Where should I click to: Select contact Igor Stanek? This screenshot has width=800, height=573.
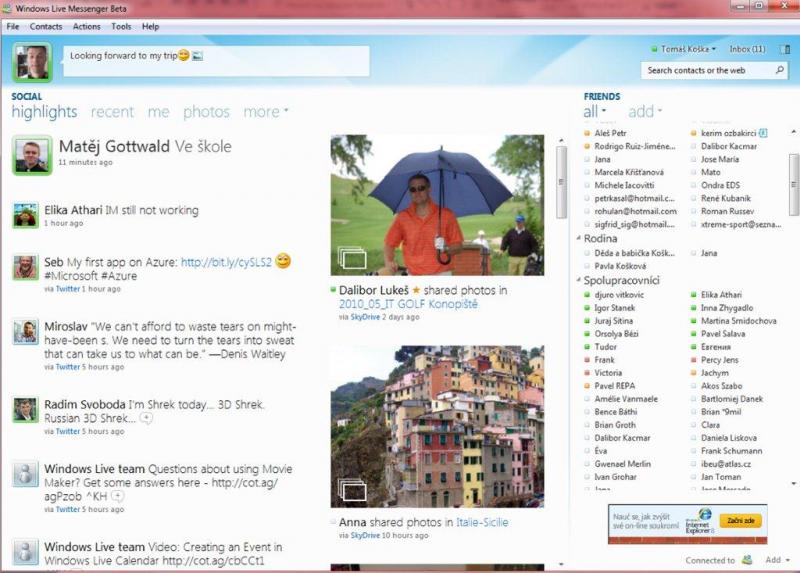coord(614,308)
